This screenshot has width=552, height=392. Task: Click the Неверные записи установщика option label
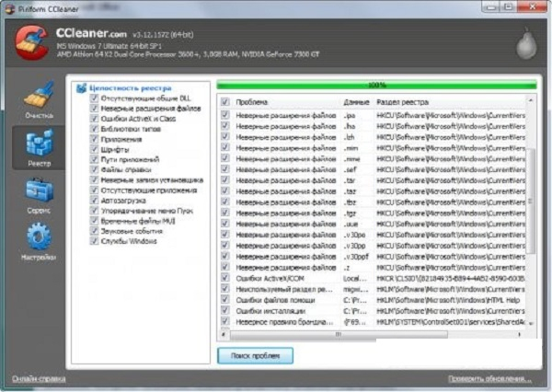[x=152, y=180]
